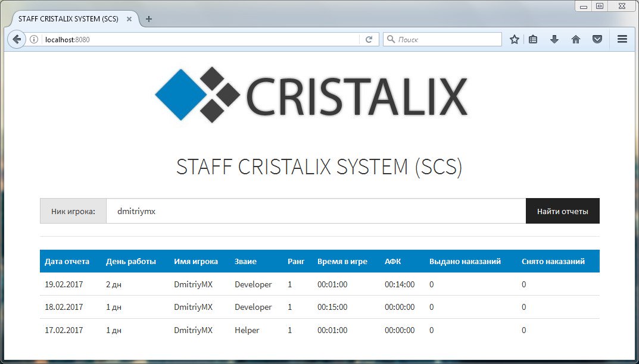The image size is (639, 364).
Task: Close the STAFF CRISTALIX SYSTEM tab
Action: click(129, 18)
